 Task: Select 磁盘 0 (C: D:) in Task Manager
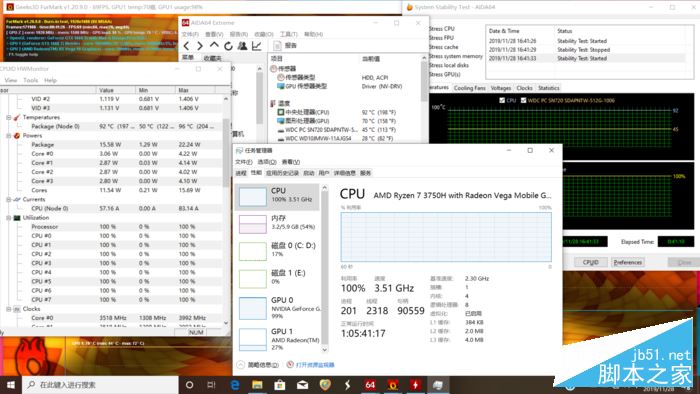coord(277,250)
